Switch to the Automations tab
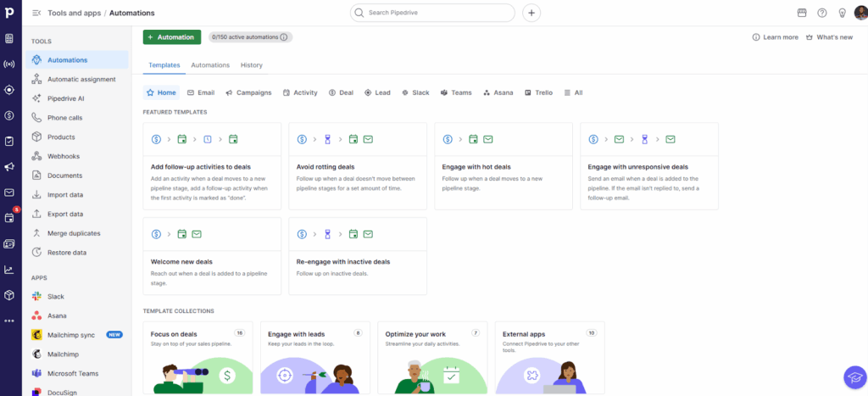 tap(210, 65)
